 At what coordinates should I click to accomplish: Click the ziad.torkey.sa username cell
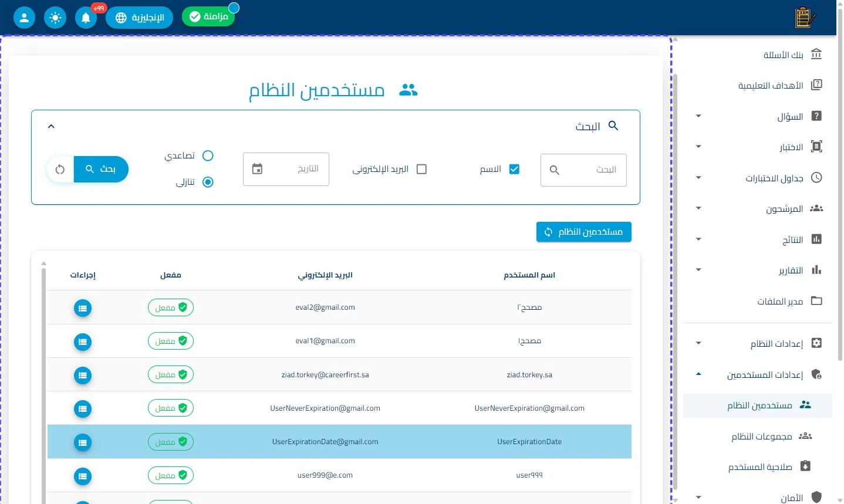tap(529, 375)
